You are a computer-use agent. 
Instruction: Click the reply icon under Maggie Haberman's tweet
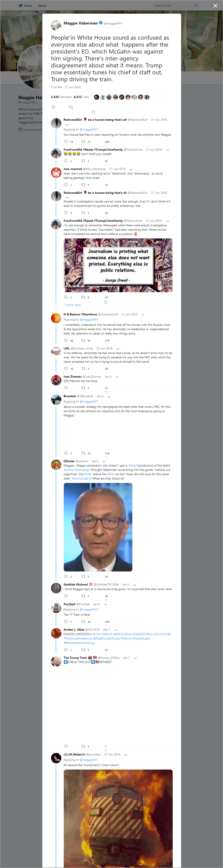click(x=53, y=107)
